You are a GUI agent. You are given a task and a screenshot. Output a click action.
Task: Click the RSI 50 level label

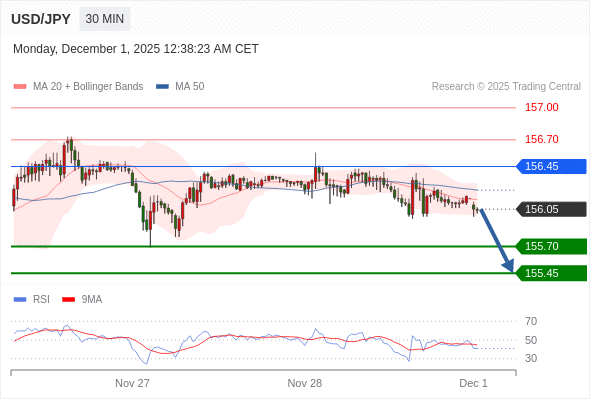(x=531, y=340)
